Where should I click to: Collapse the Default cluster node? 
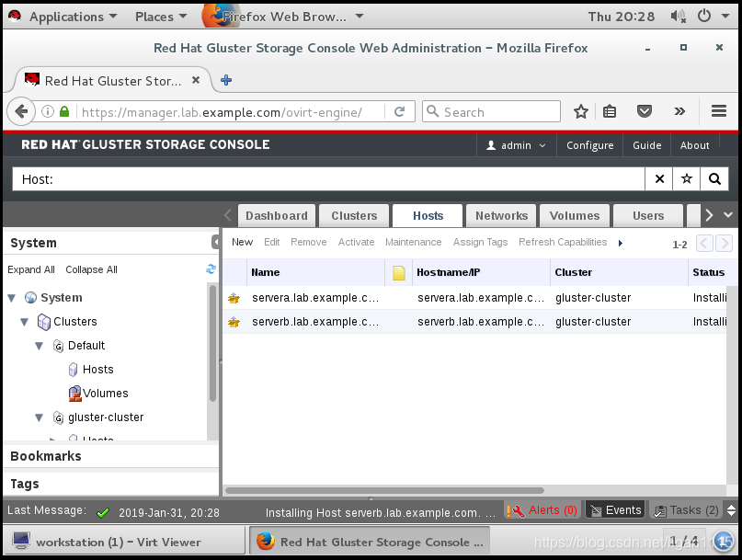coord(40,346)
